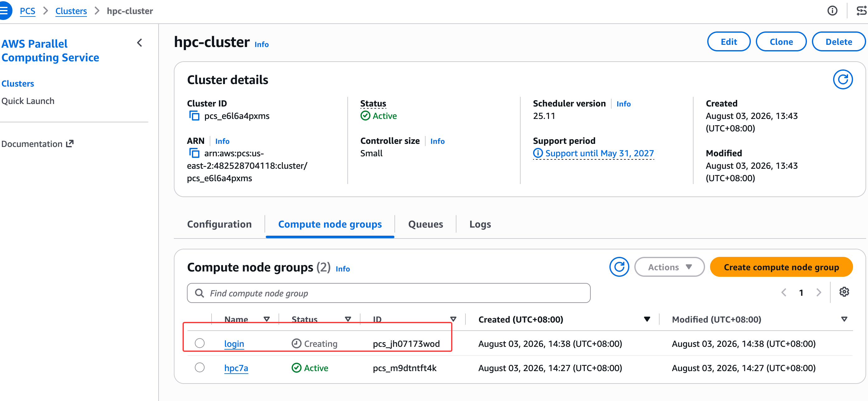
Task: Open Quick Launch in the sidebar
Action: pos(28,101)
